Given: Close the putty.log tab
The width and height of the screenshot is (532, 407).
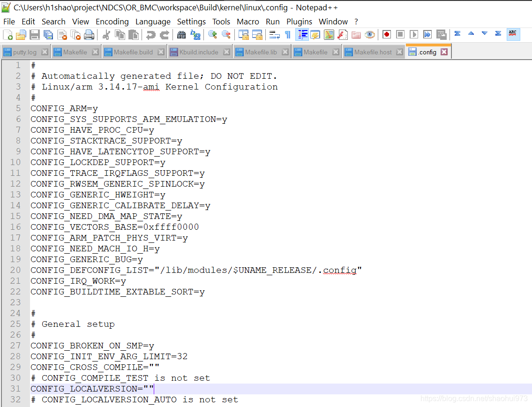Looking at the screenshot, I should tap(45, 52).
